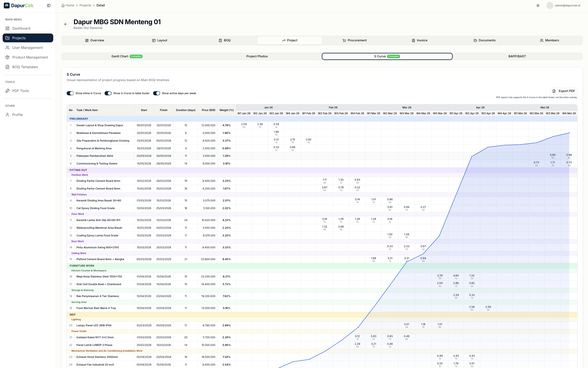The height and width of the screenshot is (368, 588).
Task: Select the FITTING OUT section header
Action: coord(322,170)
